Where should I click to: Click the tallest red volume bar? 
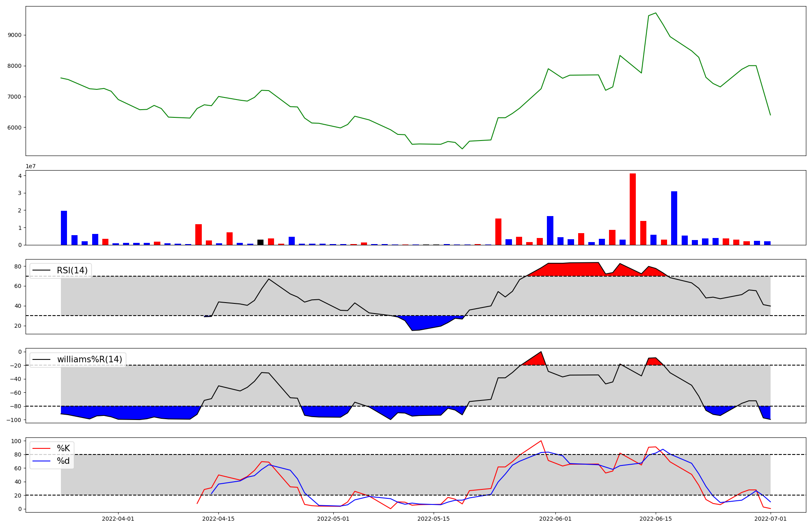point(633,209)
